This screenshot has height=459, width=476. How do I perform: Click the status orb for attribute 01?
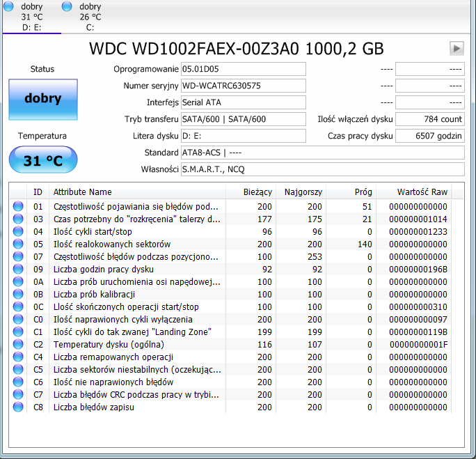pos(18,206)
